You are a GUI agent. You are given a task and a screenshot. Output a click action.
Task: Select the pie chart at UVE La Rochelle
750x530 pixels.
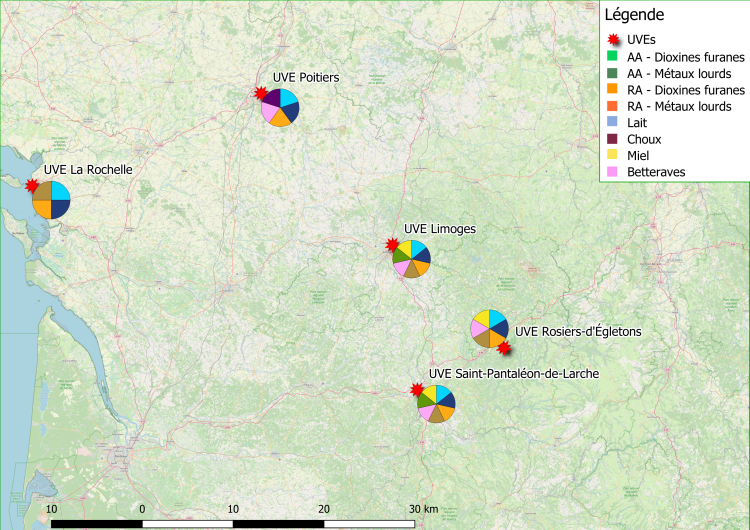[50, 199]
